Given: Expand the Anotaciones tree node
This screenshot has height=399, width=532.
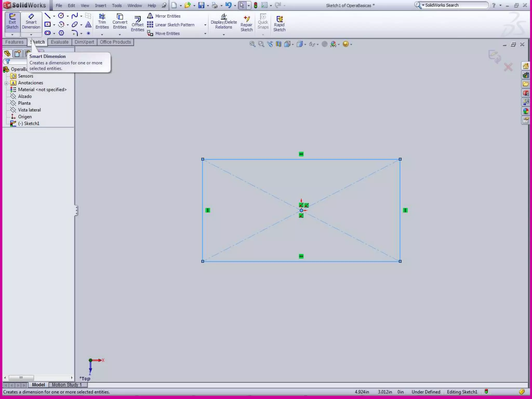Looking at the screenshot, I should coord(6,83).
